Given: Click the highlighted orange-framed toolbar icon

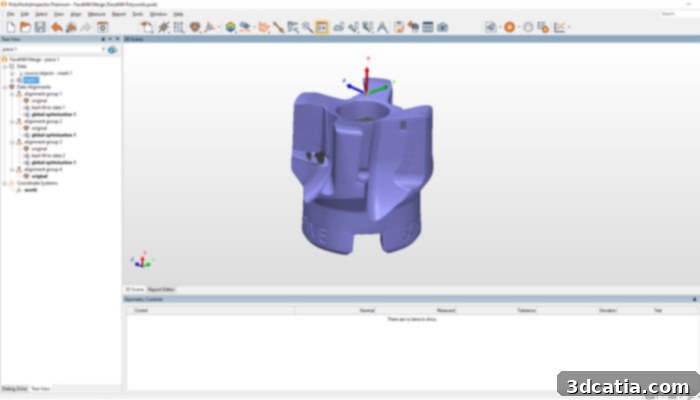Looking at the screenshot, I should [322, 27].
